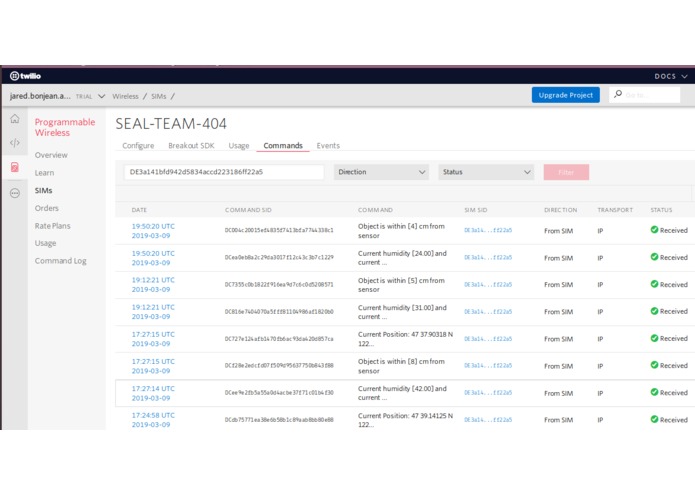
Task: Open the Direction filter dropdown
Action: tap(381, 172)
